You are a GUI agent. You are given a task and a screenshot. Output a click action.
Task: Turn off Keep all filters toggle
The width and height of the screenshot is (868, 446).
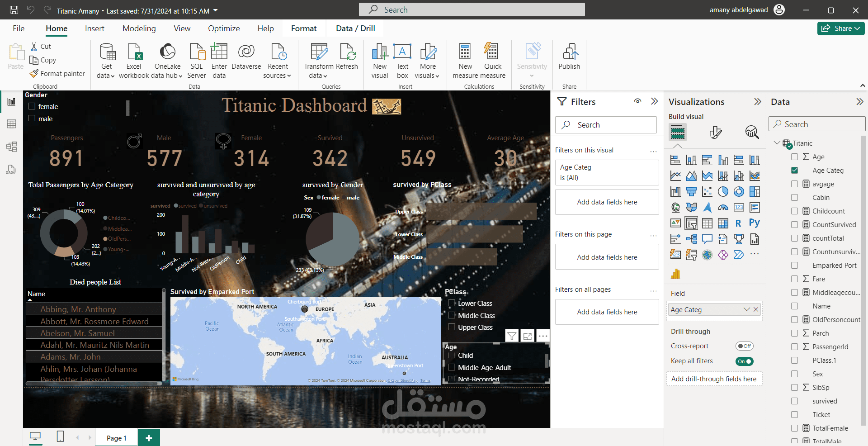744,361
